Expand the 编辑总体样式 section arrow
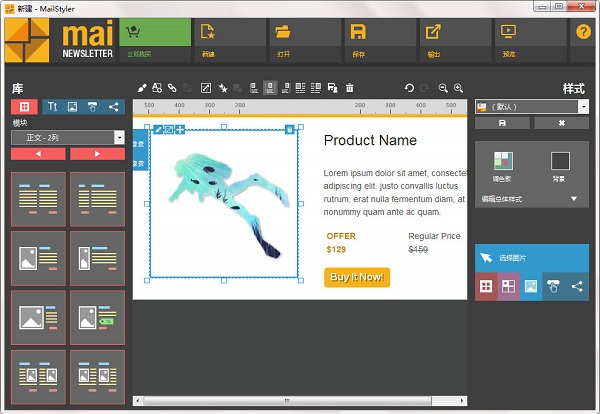Viewport: 600px width, 414px height. tap(574, 199)
